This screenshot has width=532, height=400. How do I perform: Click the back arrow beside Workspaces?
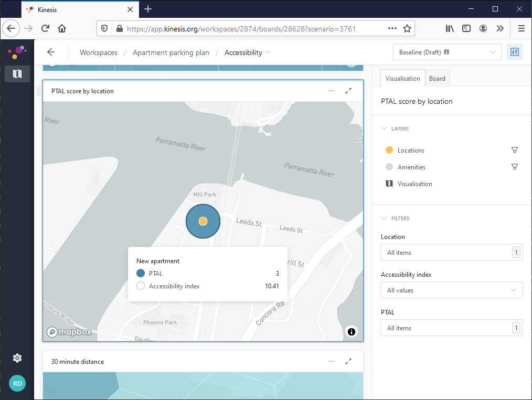click(51, 52)
